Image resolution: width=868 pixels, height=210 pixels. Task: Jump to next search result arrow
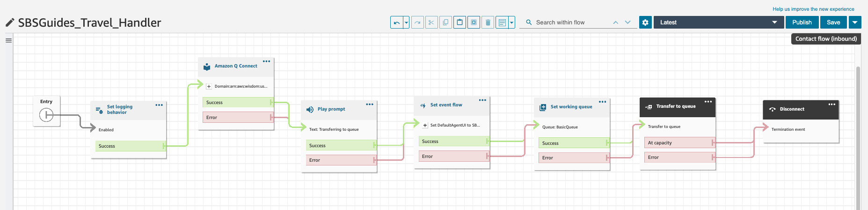tap(628, 22)
